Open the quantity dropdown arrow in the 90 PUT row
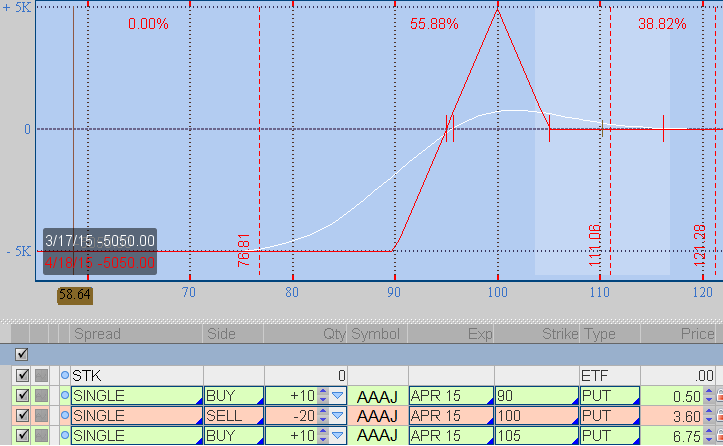This screenshot has width=723, height=446. 338,396
